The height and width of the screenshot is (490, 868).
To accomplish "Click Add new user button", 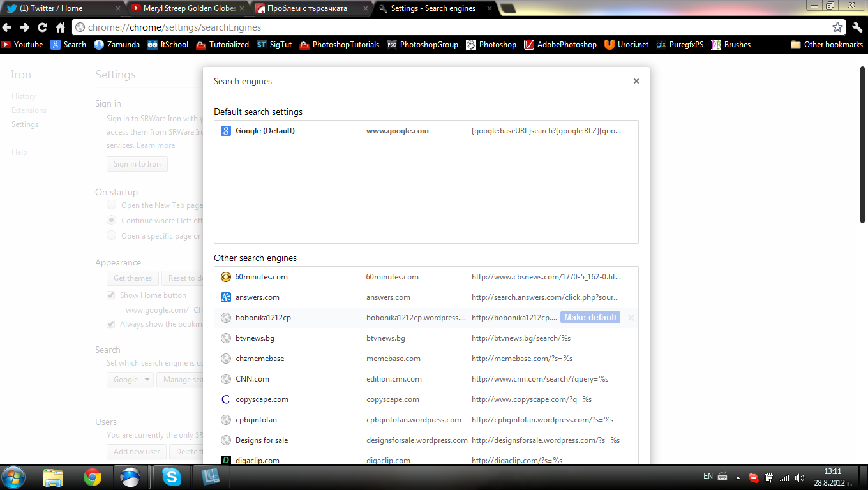I will click(137, 451).
